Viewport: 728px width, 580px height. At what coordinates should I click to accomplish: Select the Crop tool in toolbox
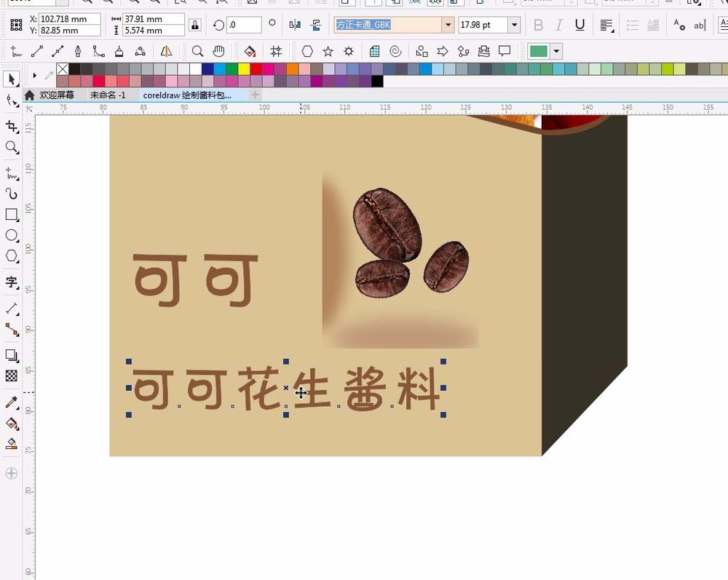click(12, 126)
